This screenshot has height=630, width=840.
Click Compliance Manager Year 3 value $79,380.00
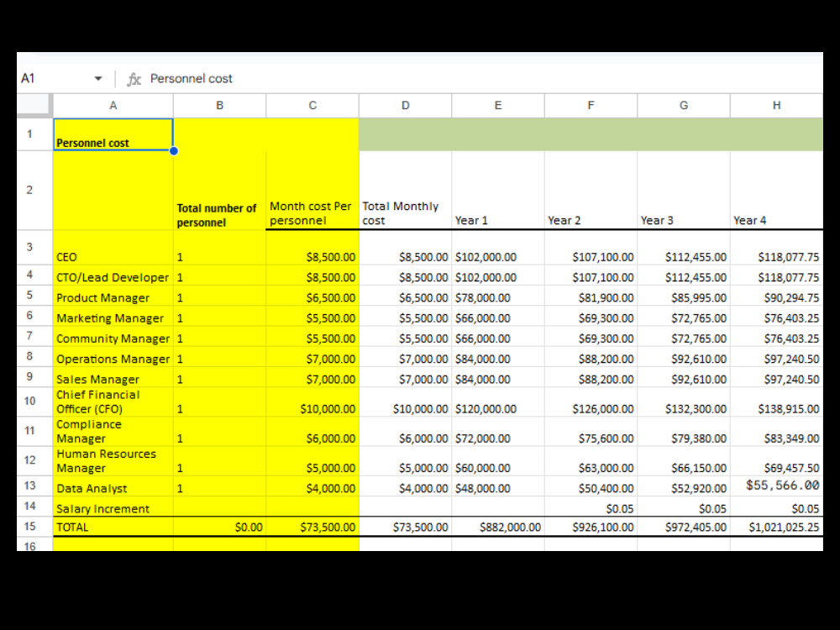click(684, 431)
